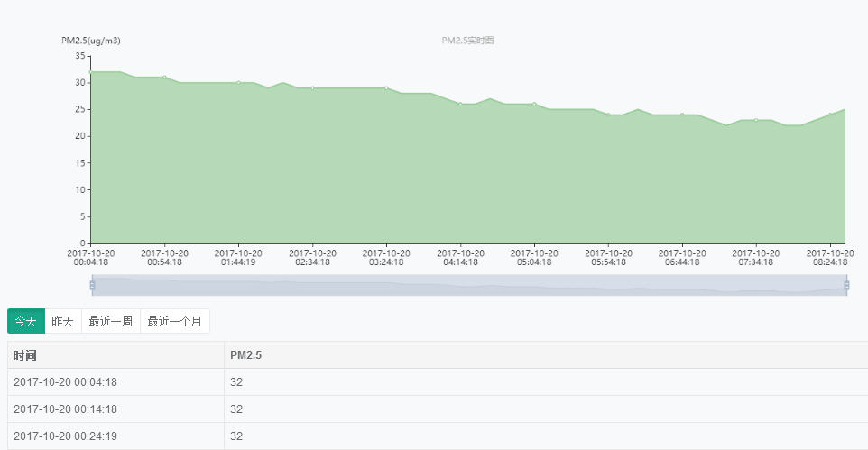Select the 今天 tab

(26, 321)
